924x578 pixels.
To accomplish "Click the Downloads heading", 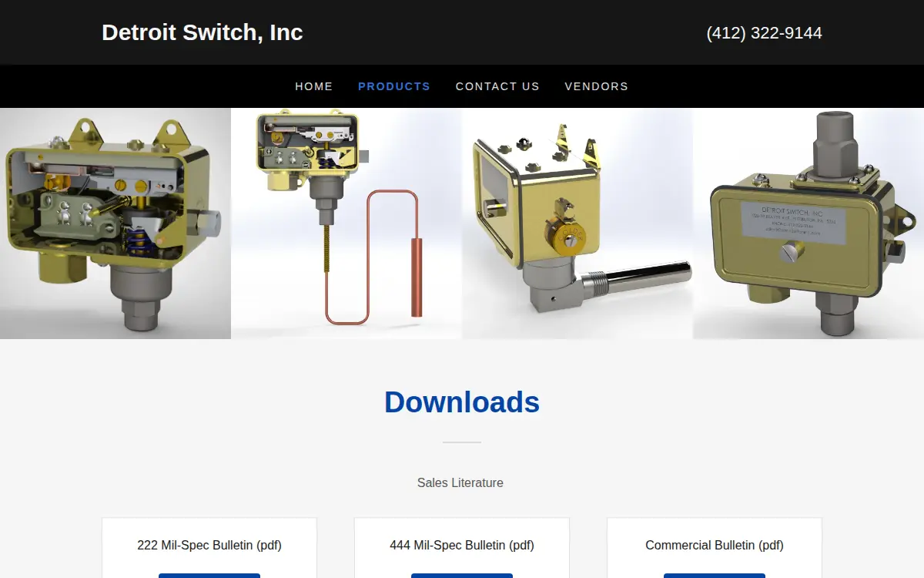I will point(462,402).
